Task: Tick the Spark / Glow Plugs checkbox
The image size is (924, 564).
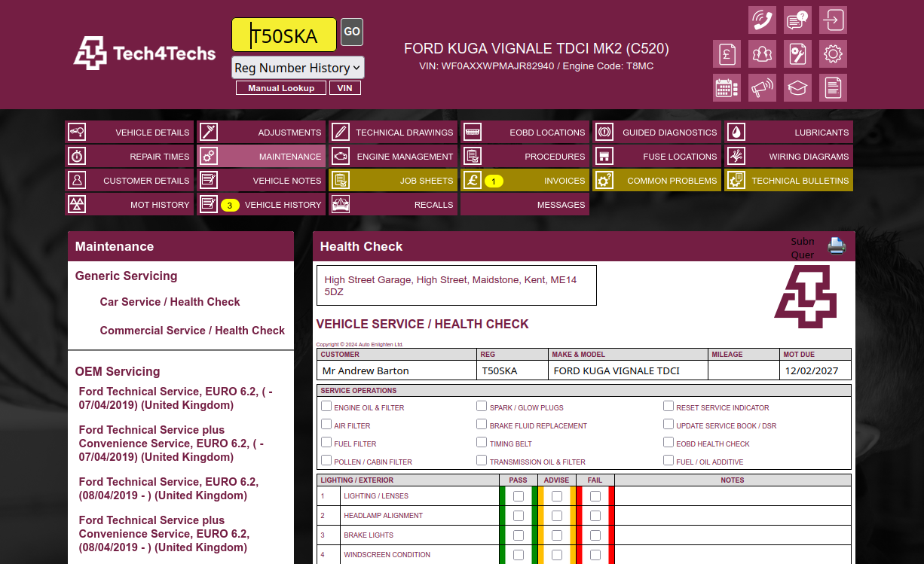Action: pos(482,406)
